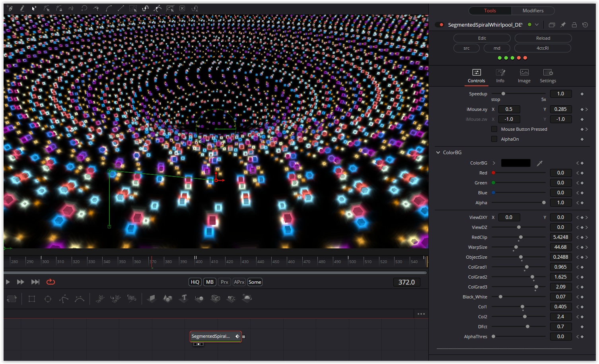This screenshot has width=599, height=364.
Task: Open the Settings tab
Action: (x=548, y=76)
